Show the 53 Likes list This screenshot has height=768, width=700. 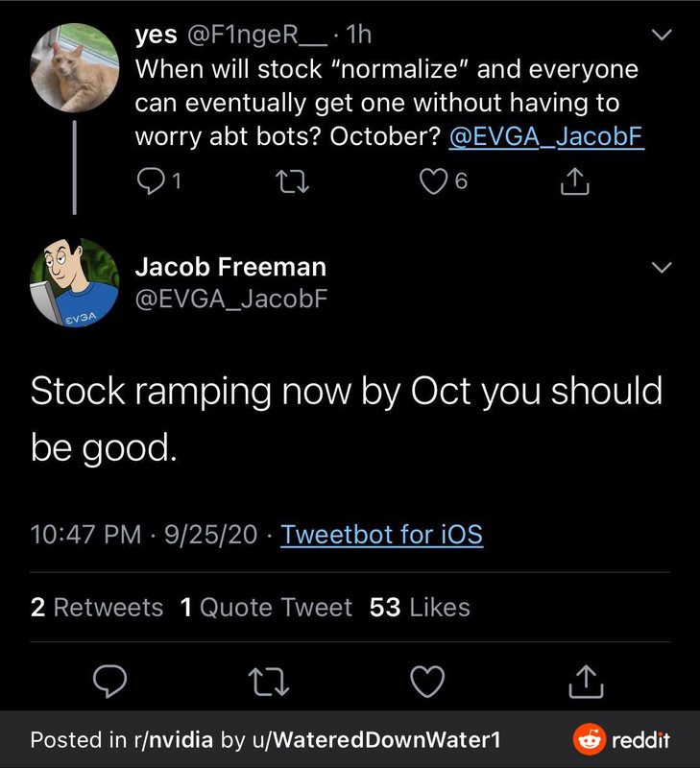(x=420, y=608)
